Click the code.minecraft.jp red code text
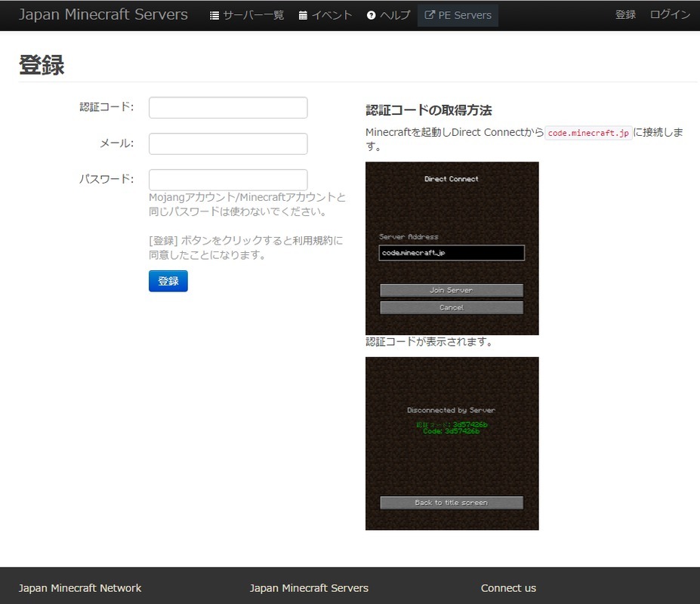Image resolution: width=700 pixels, height=604 pixels. [x=588, y=133]
